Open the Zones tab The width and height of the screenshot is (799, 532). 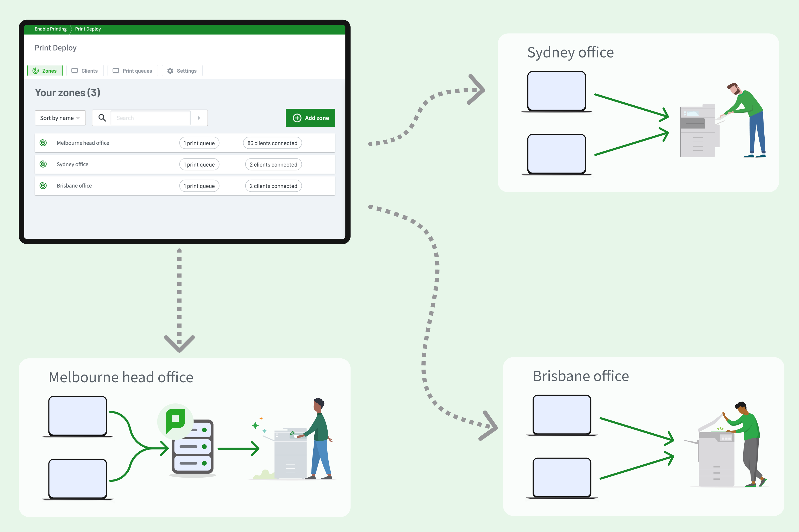pos(45,71)
